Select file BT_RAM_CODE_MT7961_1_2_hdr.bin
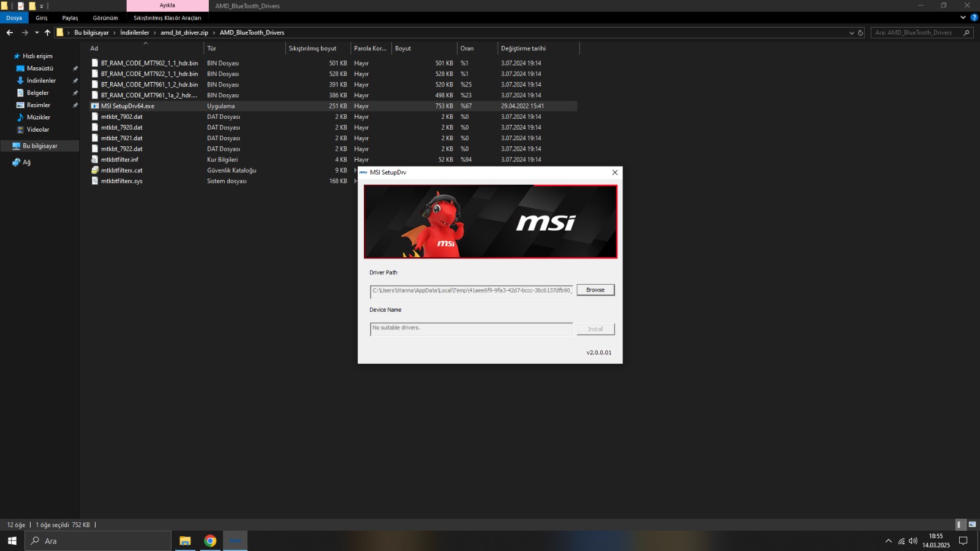 149,84
